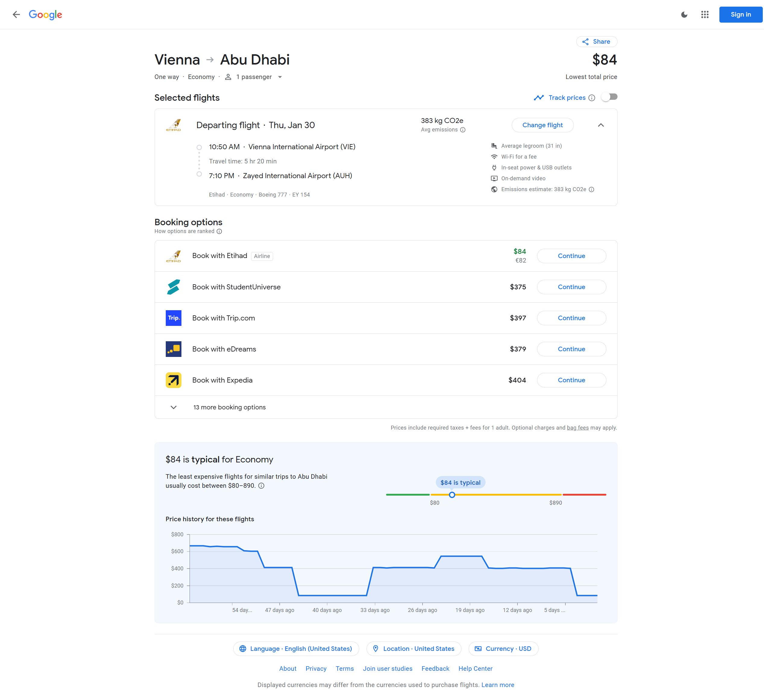Click emissions estimate info icon

[x=591, y=189]
